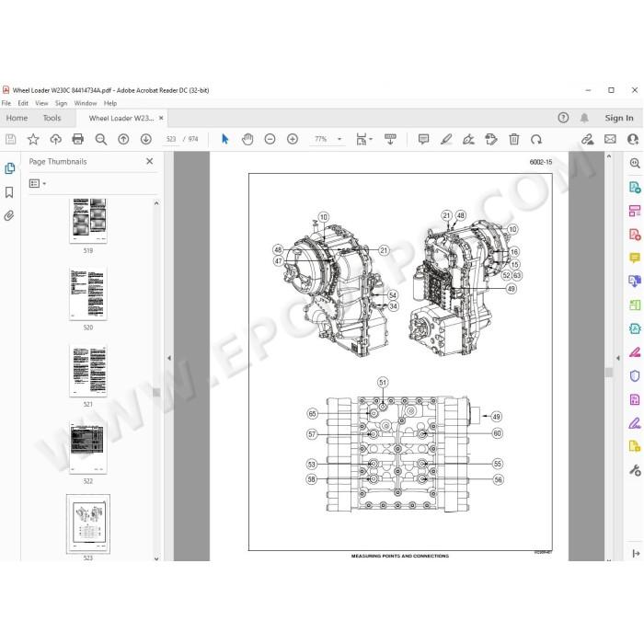The height and width of the screenshot is (644, 644).
Task: Select page 521 thumbnail
Action: click(x=88, y=371)
